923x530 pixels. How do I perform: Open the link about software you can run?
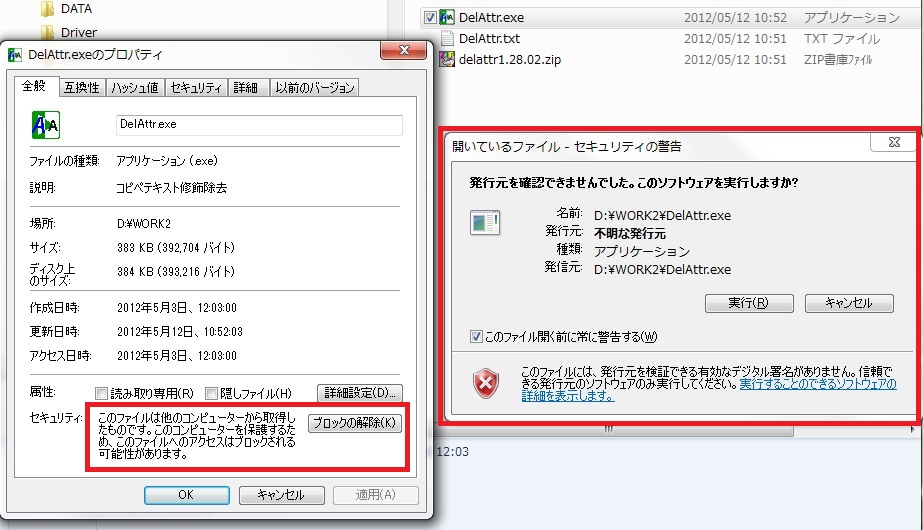[817, 384]
